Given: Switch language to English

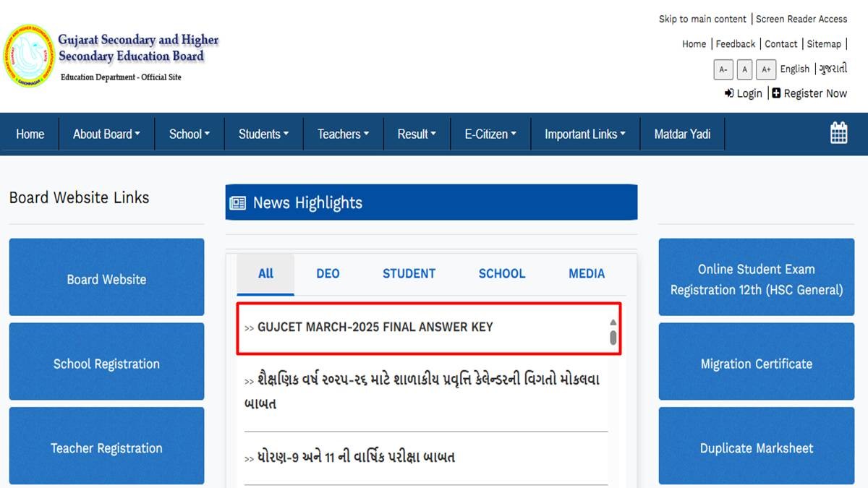Looking at the screenshot, I should [794, 69].
